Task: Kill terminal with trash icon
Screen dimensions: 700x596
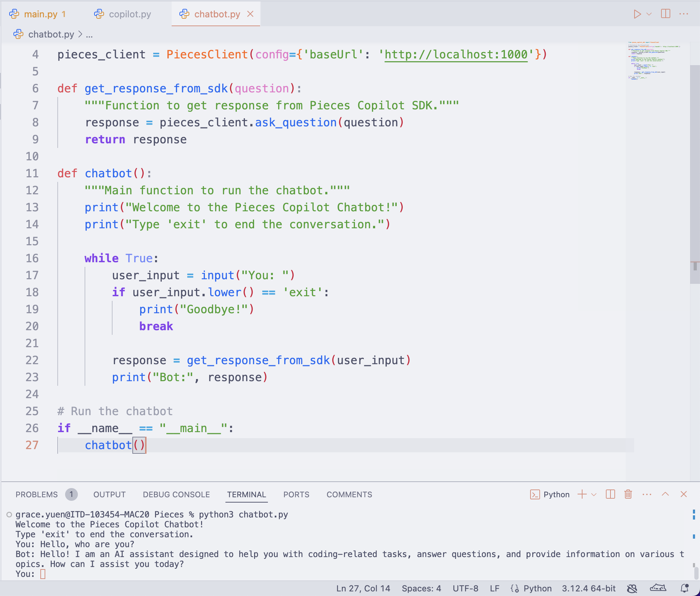Action: 628,494
